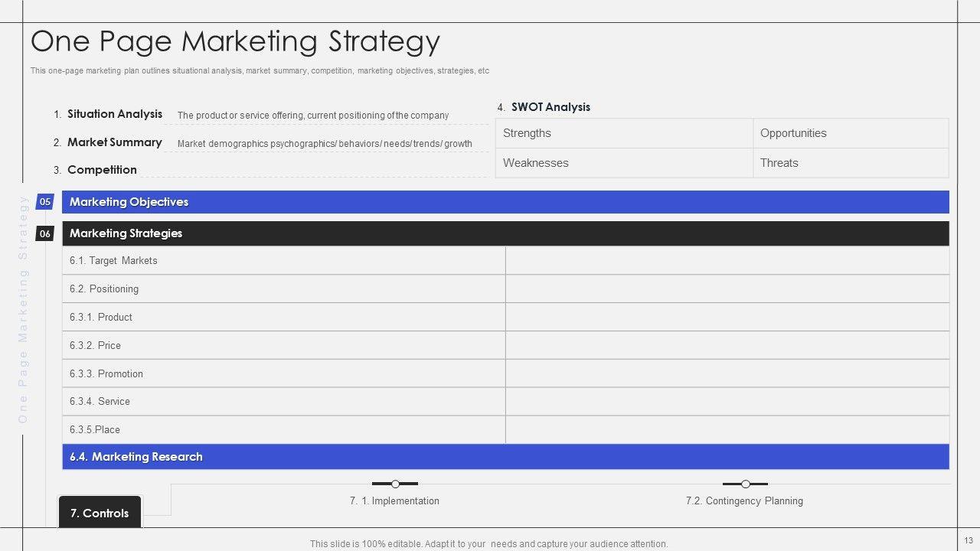Click the 7. Controls button
The width and height of the screenshot is (980, 551).
click(x=100, y=513)
